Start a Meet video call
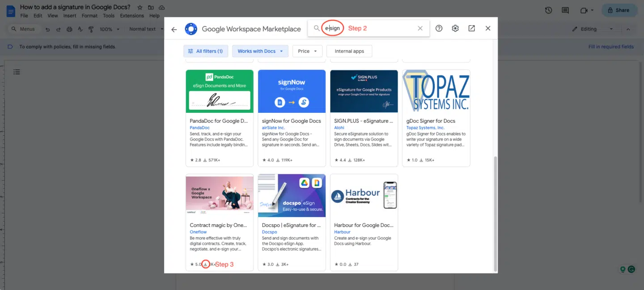 click(x=584, y=10)
